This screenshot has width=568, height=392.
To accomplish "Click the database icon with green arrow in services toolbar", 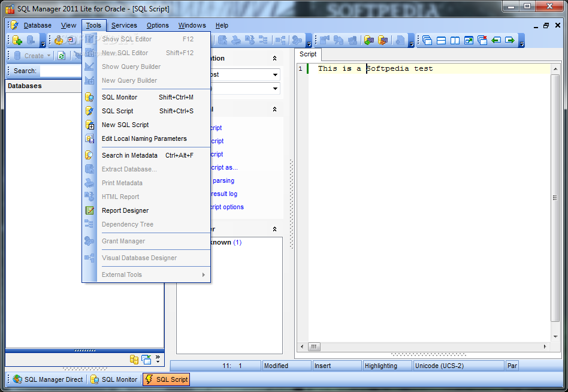I will pos(369,40).
